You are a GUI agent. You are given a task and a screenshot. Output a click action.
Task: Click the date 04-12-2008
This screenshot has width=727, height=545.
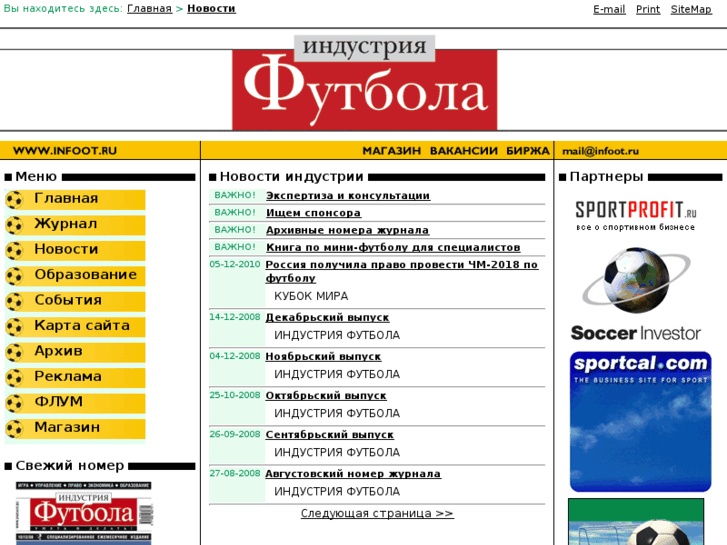pyautogui.click(x=235, y=356)
